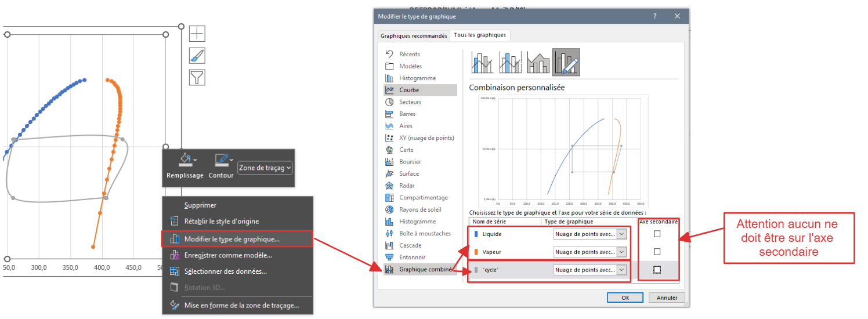Select Barres chart category
Viewport: 868px width, 319px height.
pos(407,114)
